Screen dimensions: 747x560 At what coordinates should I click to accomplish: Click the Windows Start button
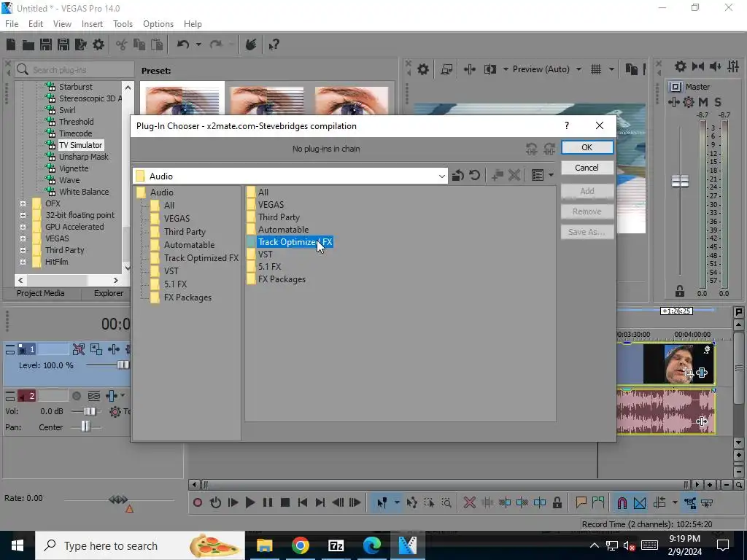click(x=18, y=545)
